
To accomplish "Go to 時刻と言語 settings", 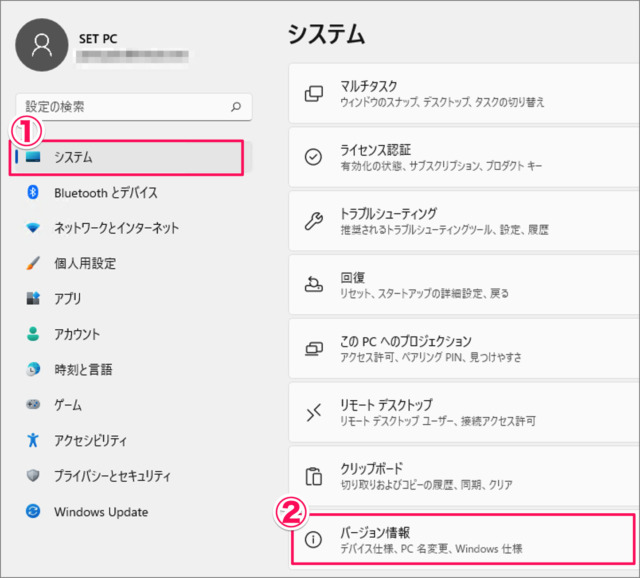I will [83, 369].
